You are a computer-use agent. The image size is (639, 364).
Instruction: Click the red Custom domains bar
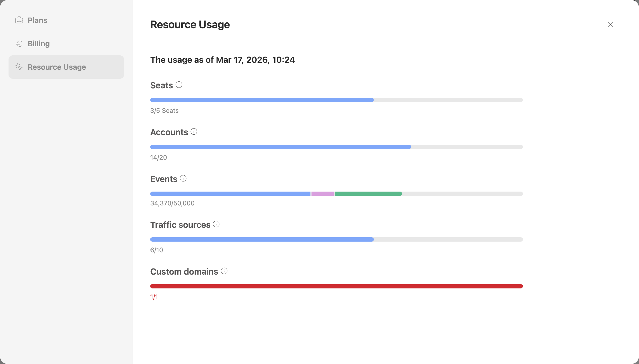pos(337,286)
